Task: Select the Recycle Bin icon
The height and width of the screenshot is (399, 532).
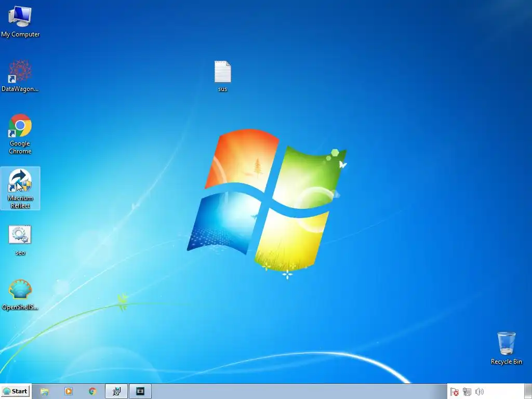Action: (x=506, y=348)
